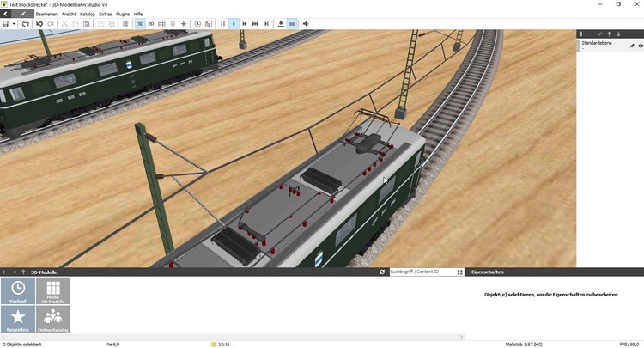Add a new layer with plus icon
Screen dimensions: 644x348
[581, 34]
